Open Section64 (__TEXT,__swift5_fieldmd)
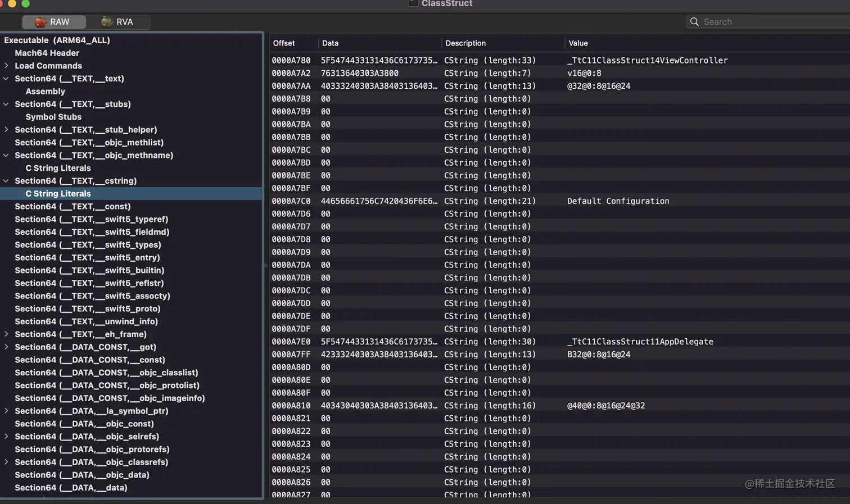 (92, 232)
